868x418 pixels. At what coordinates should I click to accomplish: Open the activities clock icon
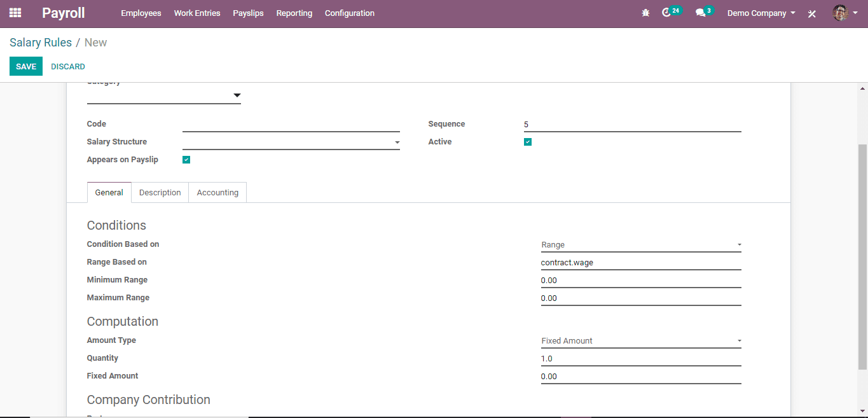[x=666, y=13]
